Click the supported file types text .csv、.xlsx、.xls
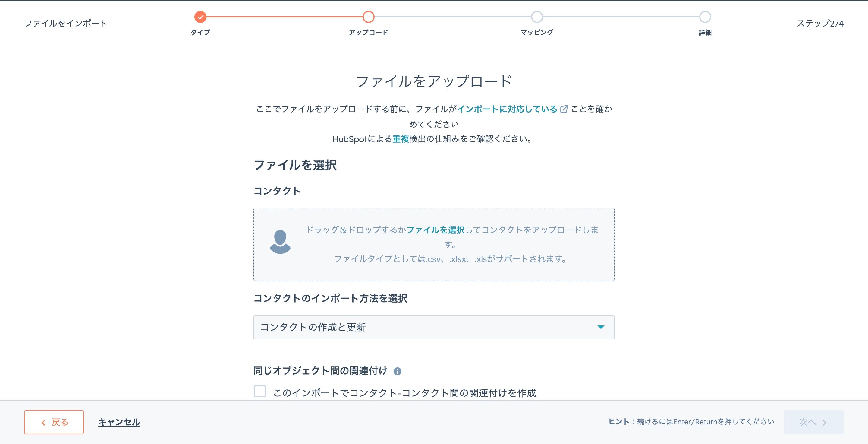Image resolution: width=868 pixels, height=444 pixels. (x=457, y=259)
